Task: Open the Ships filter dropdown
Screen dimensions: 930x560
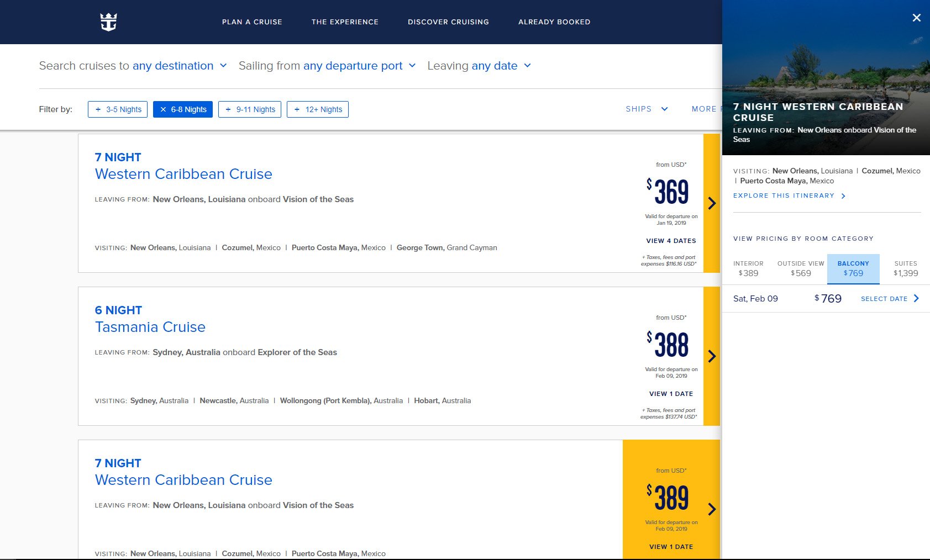Action: click(x=647, y=109)
